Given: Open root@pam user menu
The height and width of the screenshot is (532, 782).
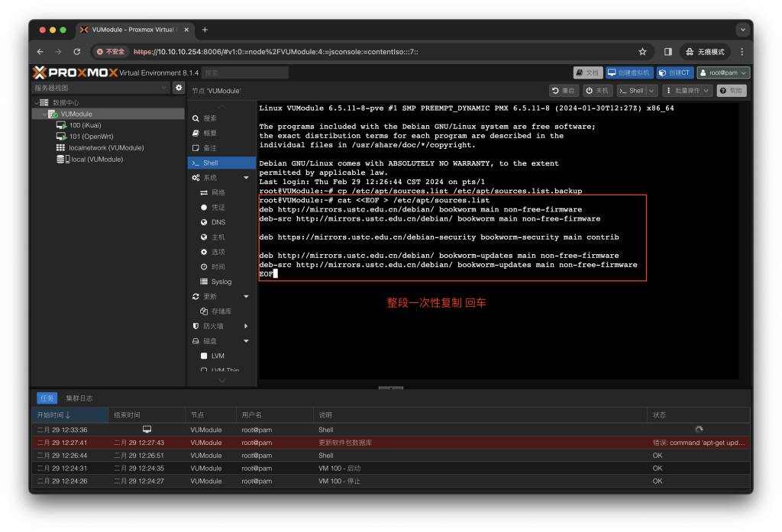Looking at the screenshot, I should [x=723, y=73].
